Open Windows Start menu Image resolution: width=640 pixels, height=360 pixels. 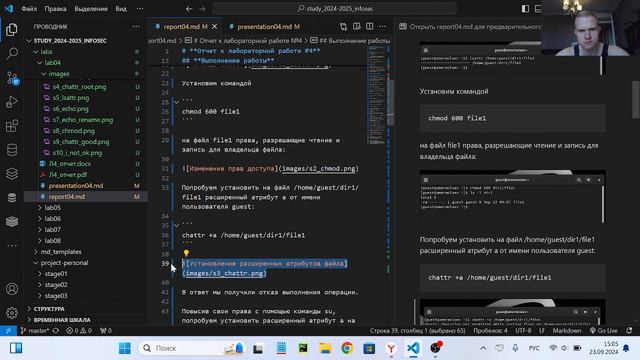(x=125, y=348)
